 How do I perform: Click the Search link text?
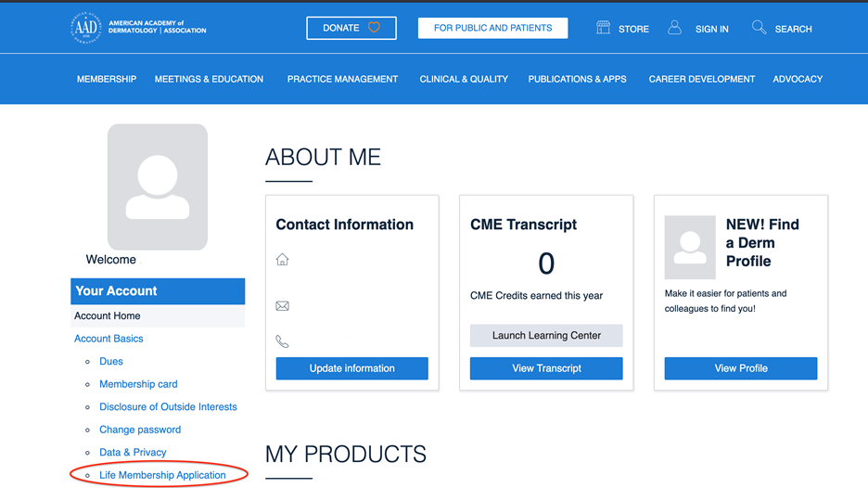[793, 29]
